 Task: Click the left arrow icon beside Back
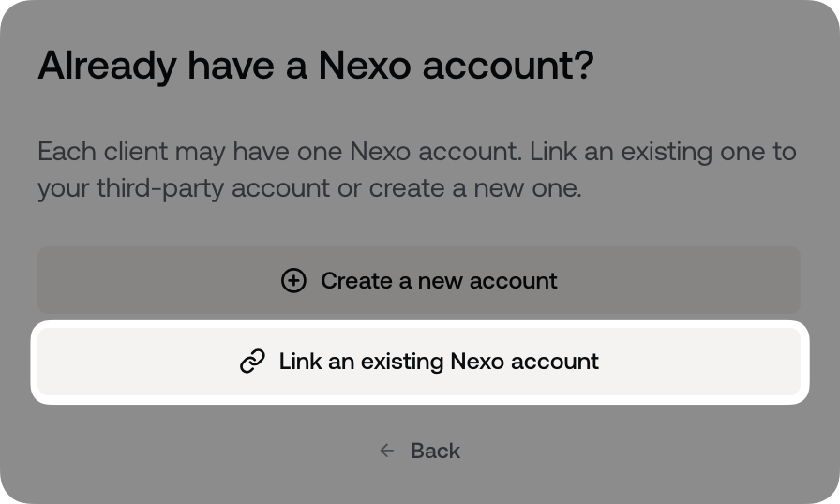point(387,451)
